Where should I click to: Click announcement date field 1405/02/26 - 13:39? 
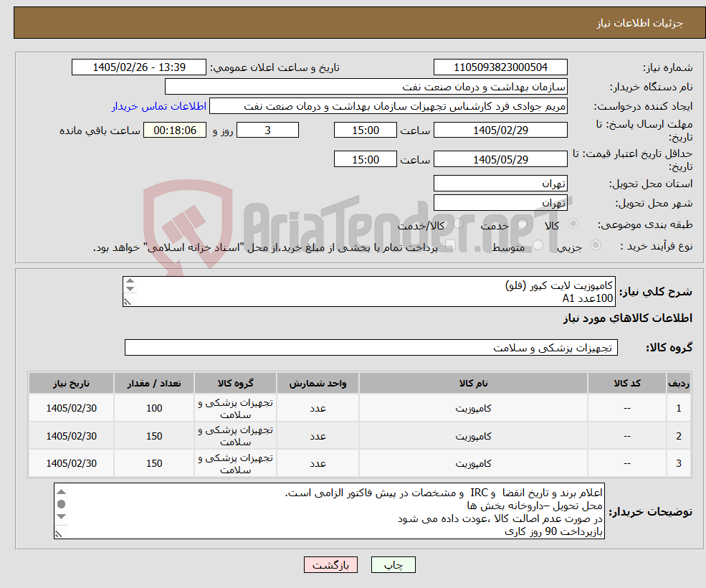click(x=138, y=67)
